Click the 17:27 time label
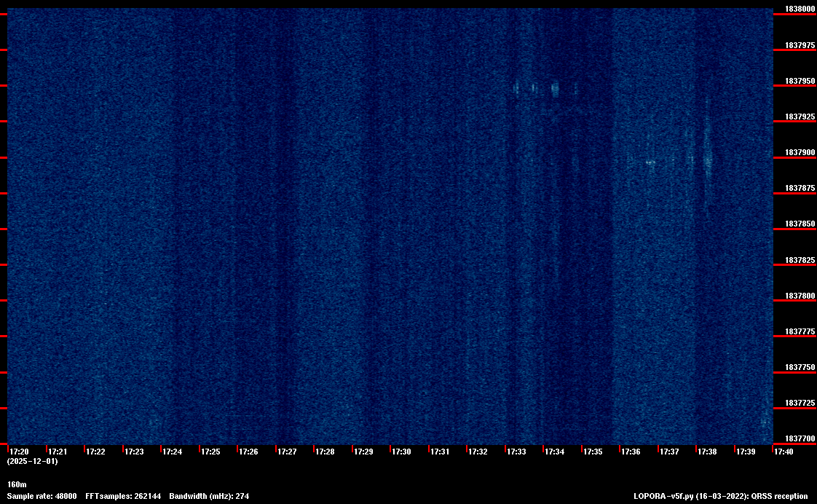Screen dimensions: 817x504 click(x=287, y=452)
